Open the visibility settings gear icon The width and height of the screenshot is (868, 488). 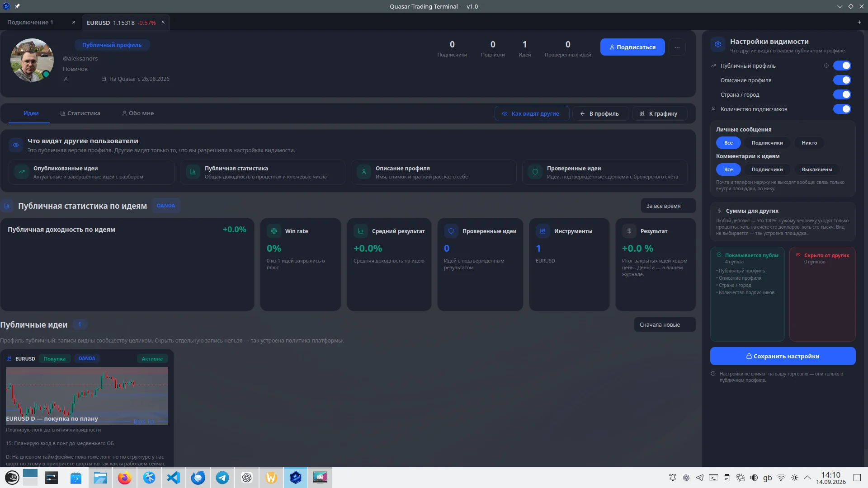point(717,44)
